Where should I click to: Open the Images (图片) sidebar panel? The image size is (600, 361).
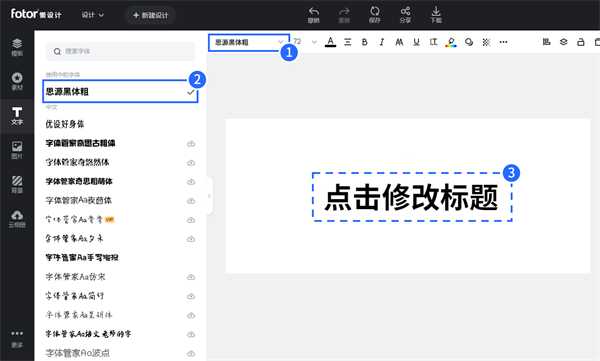[x=17, y=150]
